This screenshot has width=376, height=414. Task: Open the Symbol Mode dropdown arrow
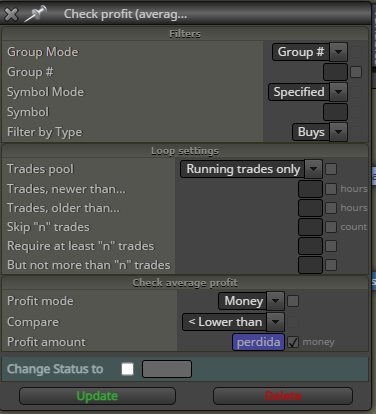[x=338, y=92]
